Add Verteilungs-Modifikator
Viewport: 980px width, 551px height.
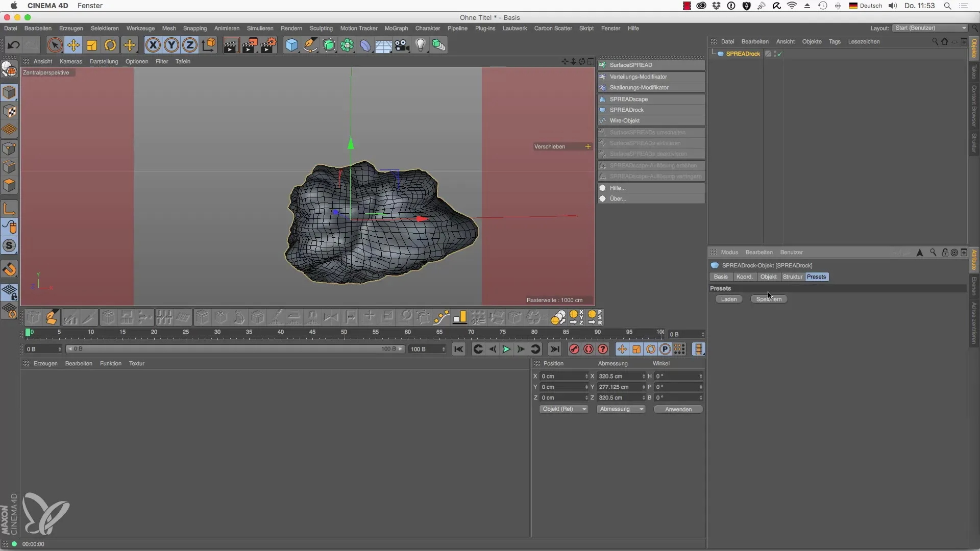pyautogui.click(x=652, y=77)
